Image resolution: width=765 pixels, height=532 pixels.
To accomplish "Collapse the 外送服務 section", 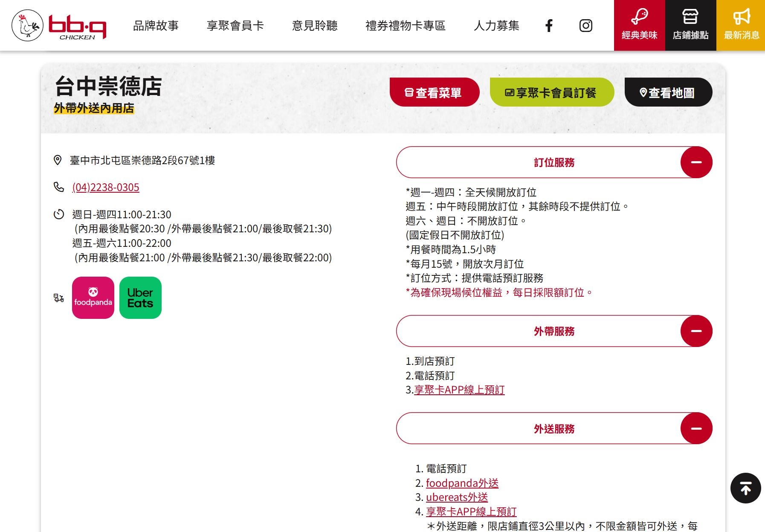I will [x=696, y=428].
